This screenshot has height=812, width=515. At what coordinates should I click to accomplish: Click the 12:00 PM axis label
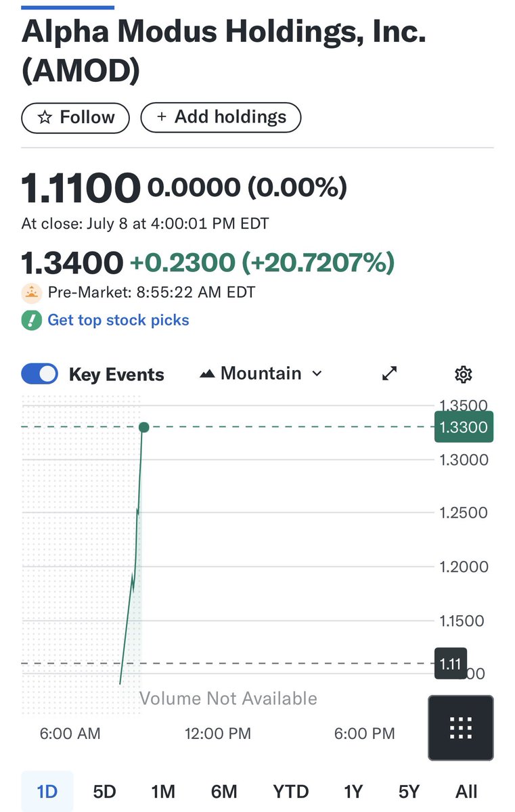(x=218, y=734)
